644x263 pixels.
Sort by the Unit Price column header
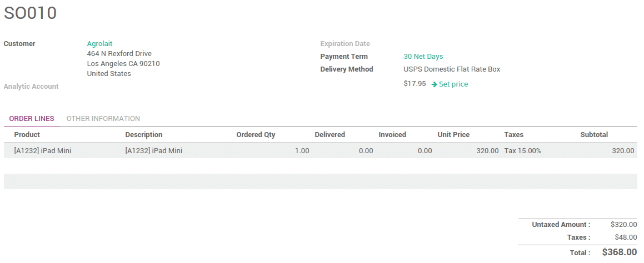click(x=453, y=135)
